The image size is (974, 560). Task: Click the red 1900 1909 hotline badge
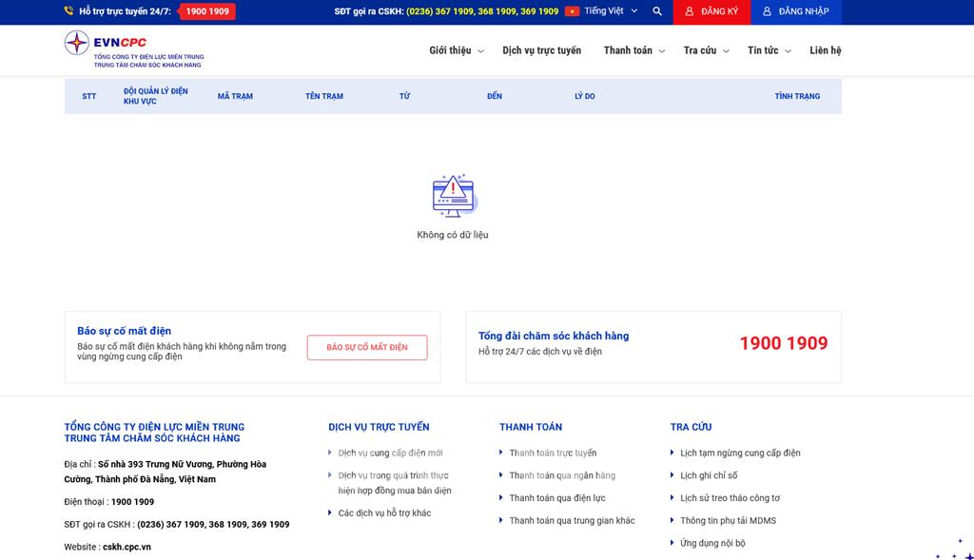(x=207, y=11)
